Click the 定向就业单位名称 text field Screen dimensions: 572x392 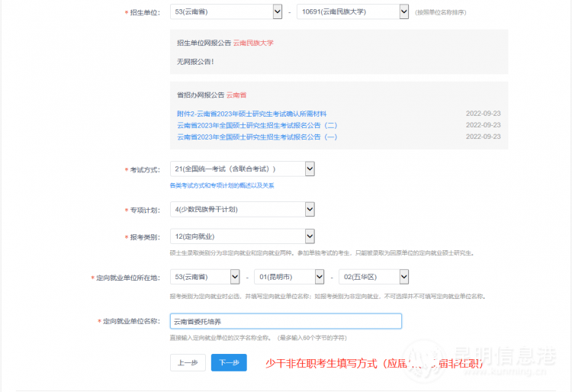[x=285, y=322]
